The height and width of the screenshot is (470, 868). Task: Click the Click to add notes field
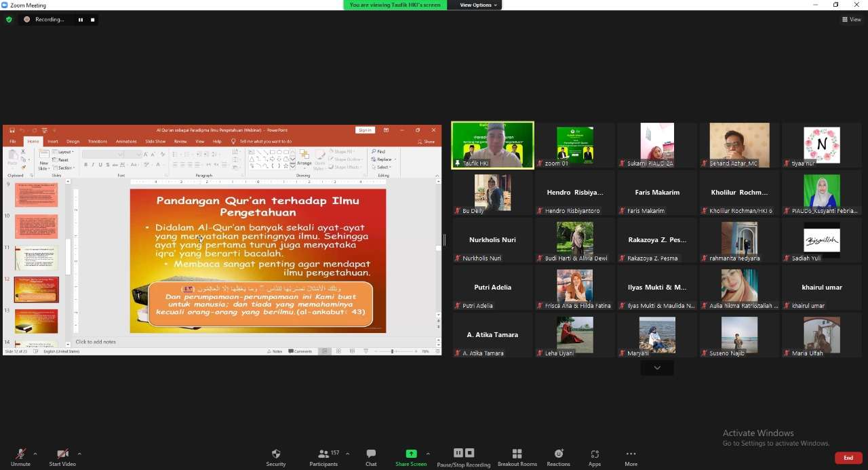click(x=96, y=342)
